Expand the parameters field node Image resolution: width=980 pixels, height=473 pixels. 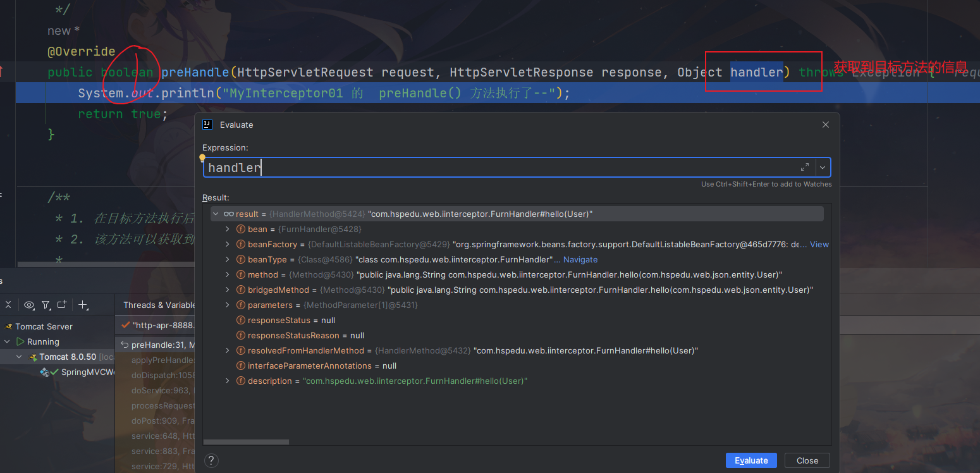228,305
